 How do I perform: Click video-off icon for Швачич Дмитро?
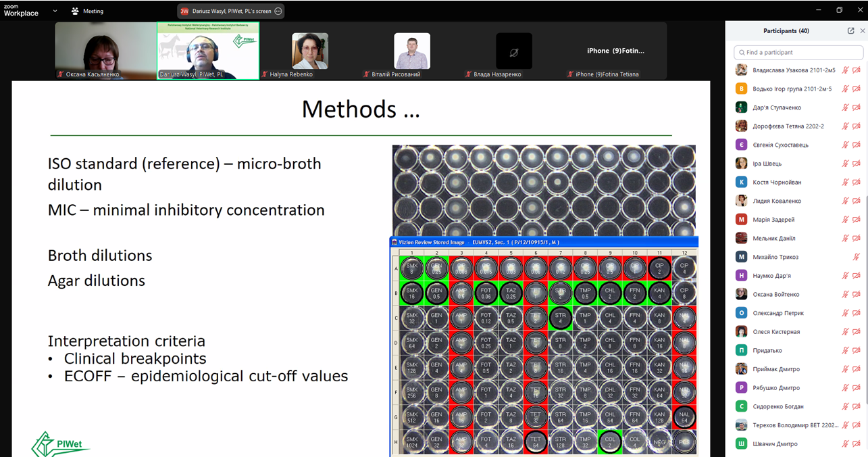click(857, 443)
